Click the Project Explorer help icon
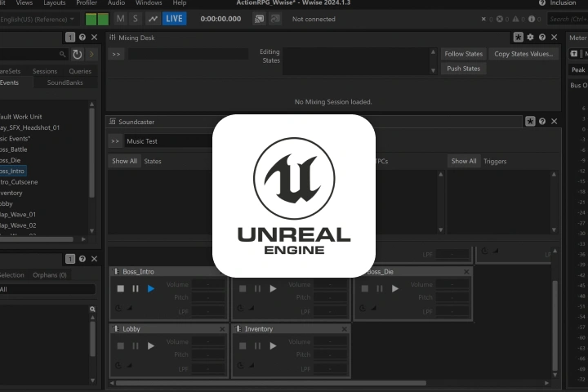This screenshot has height=392, width=588. pos(82,37)
